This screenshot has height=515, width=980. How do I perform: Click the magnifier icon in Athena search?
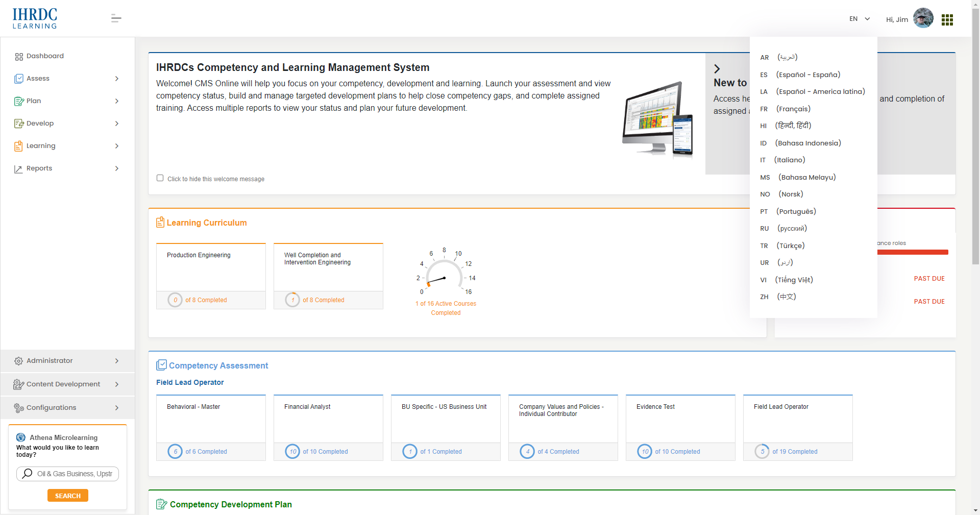pyautogui.click(x=27, y=474)
